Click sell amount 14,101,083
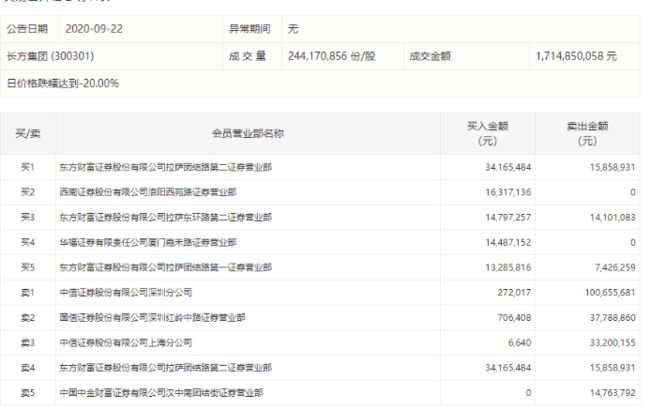 [x=612, y=217]
